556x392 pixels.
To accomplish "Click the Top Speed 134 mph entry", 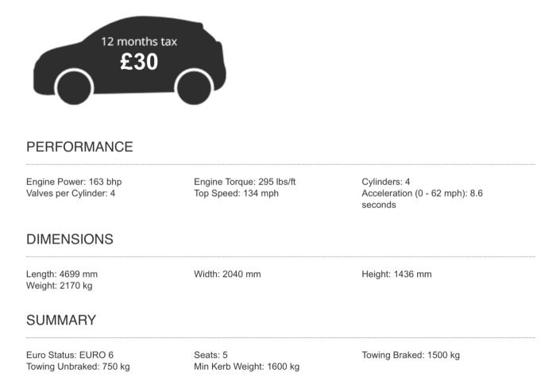I will [236, 194].
